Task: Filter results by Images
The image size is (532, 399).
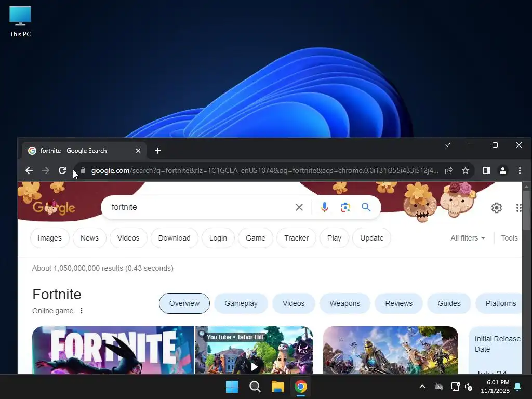Action: pyautogui.click(x=49, y=238)
